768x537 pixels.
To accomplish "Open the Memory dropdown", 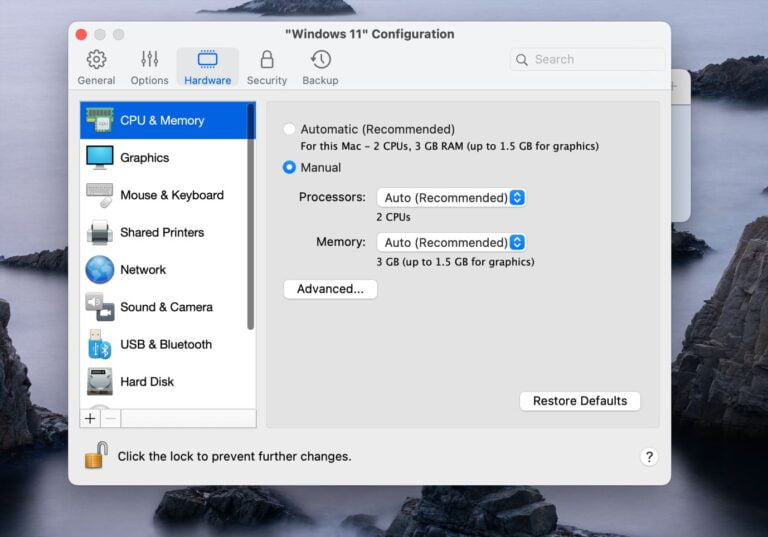I will point(451,242).
